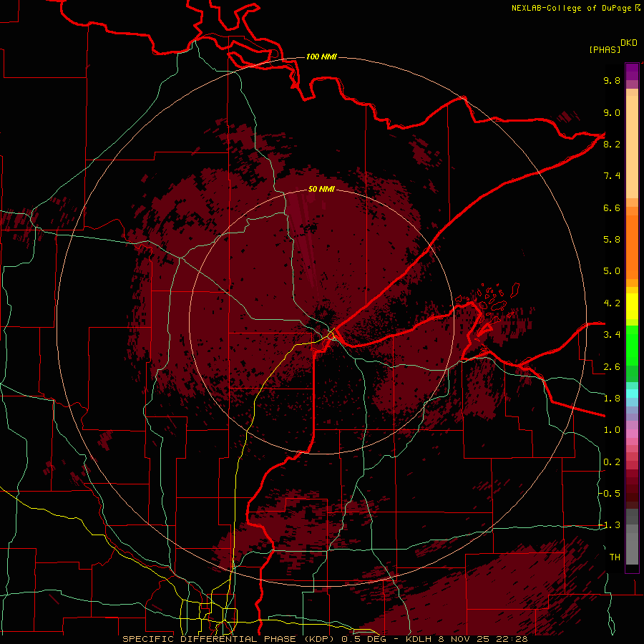Click the 2.6 scale value
The image size is (644, 644).
pos(612,367)
